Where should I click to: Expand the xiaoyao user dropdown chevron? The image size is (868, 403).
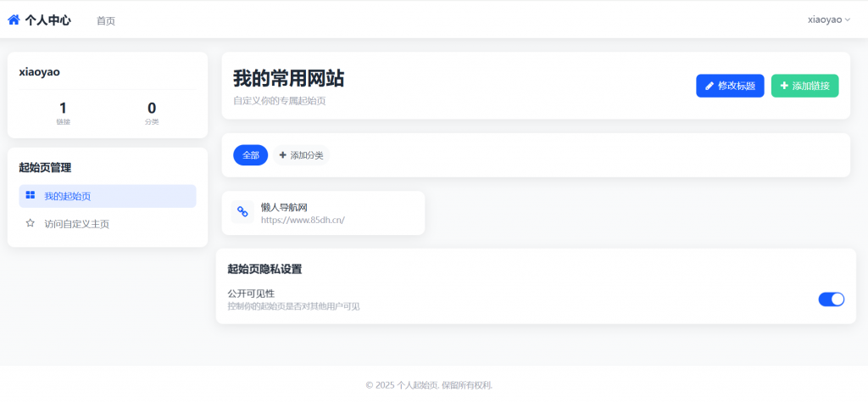pos(848,20)
